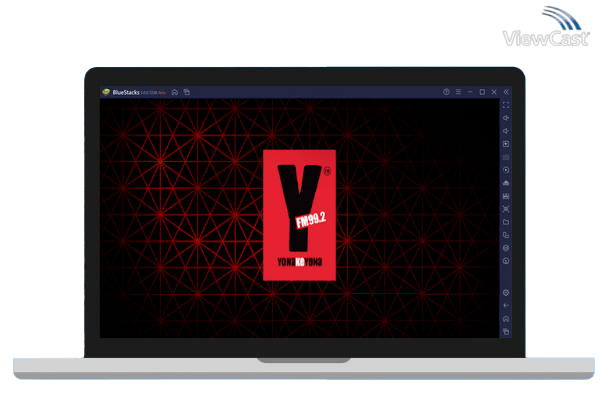Click the install APK icon in side toolbar
This screenshot has height=414, width=602.
(x=506, y=183)
